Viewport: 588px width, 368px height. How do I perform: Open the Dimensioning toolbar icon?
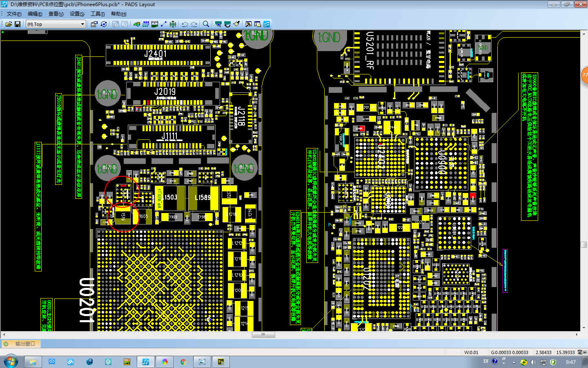[155, 24]
